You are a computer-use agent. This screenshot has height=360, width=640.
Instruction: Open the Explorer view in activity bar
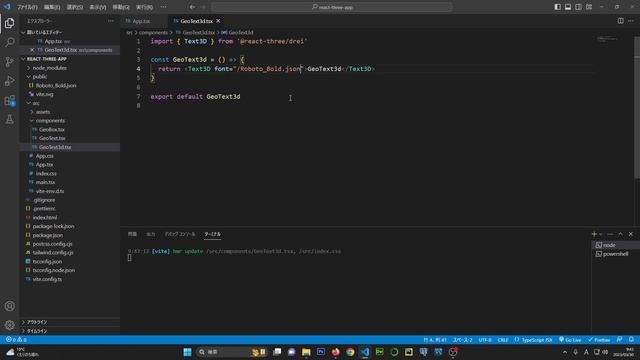[x=9, y=23]
